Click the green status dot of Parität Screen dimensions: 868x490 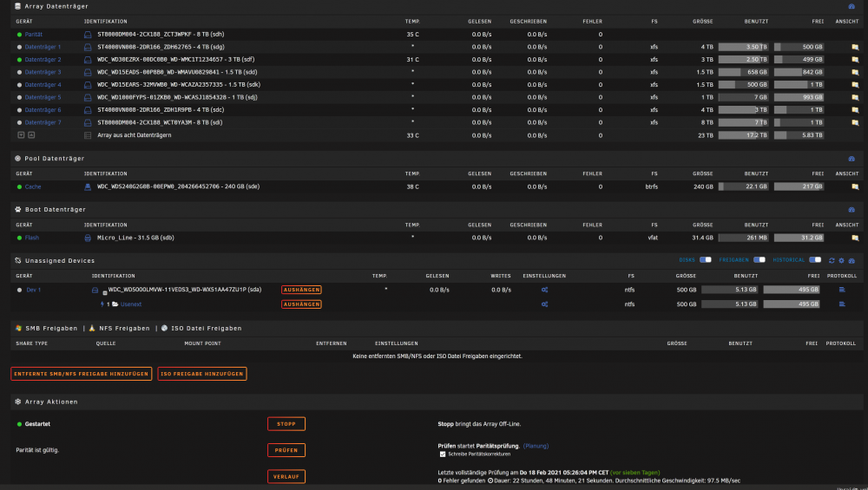coord(19,35)
